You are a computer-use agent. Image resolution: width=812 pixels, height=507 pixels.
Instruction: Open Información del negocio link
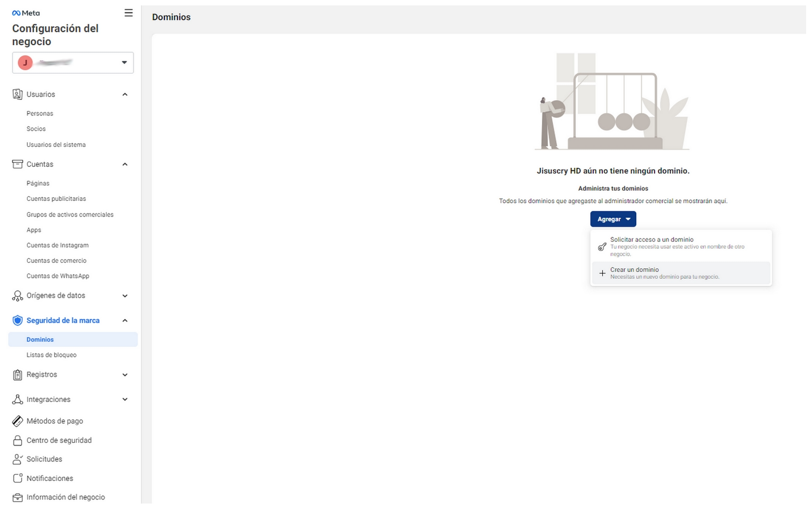coord(66,497)
